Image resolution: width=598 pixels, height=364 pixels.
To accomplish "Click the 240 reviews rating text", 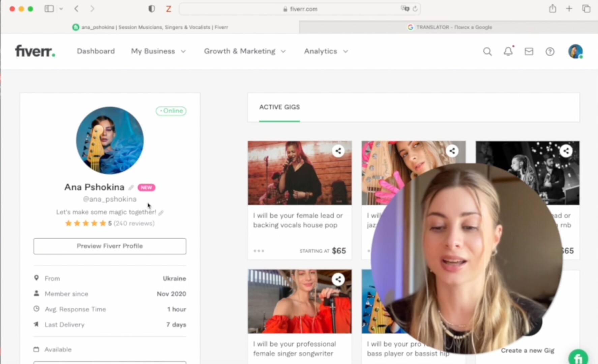I will (x=134, y=223).
